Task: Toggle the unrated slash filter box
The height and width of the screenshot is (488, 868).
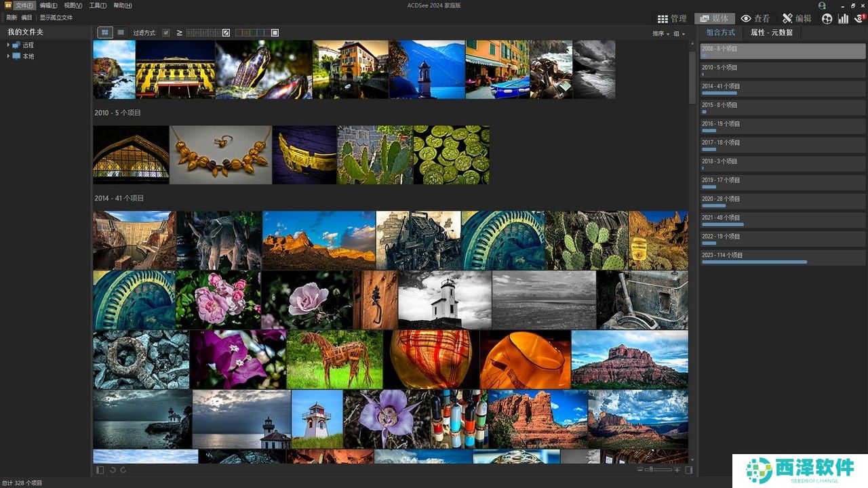Action: click(226, 33)
